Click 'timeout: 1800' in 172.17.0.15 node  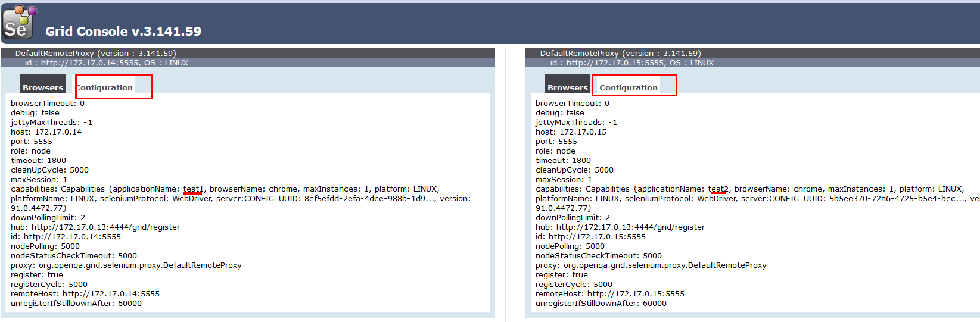(563, 161)
